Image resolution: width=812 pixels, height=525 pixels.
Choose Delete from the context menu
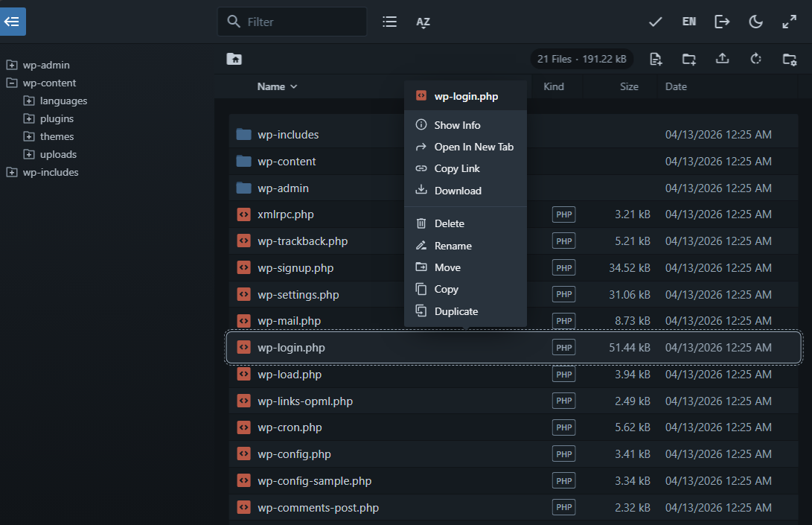(466, 223)
